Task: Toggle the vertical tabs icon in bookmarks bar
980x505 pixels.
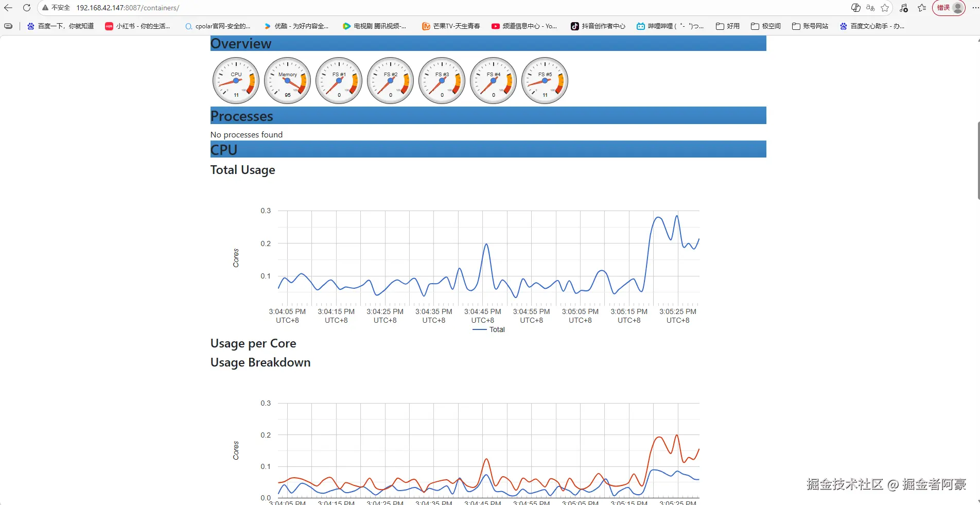Action: (8, 26)
